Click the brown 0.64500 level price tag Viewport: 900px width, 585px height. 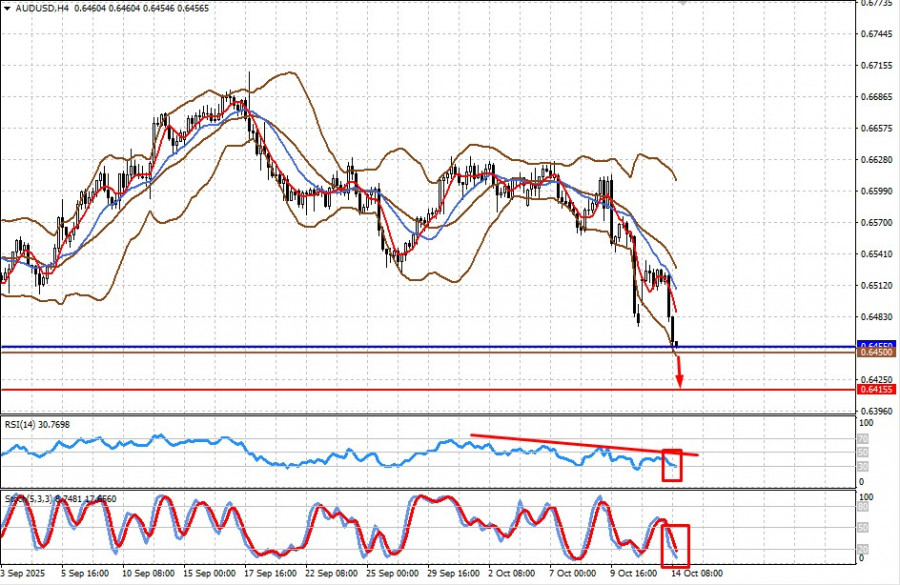click(x=876, y=352)
